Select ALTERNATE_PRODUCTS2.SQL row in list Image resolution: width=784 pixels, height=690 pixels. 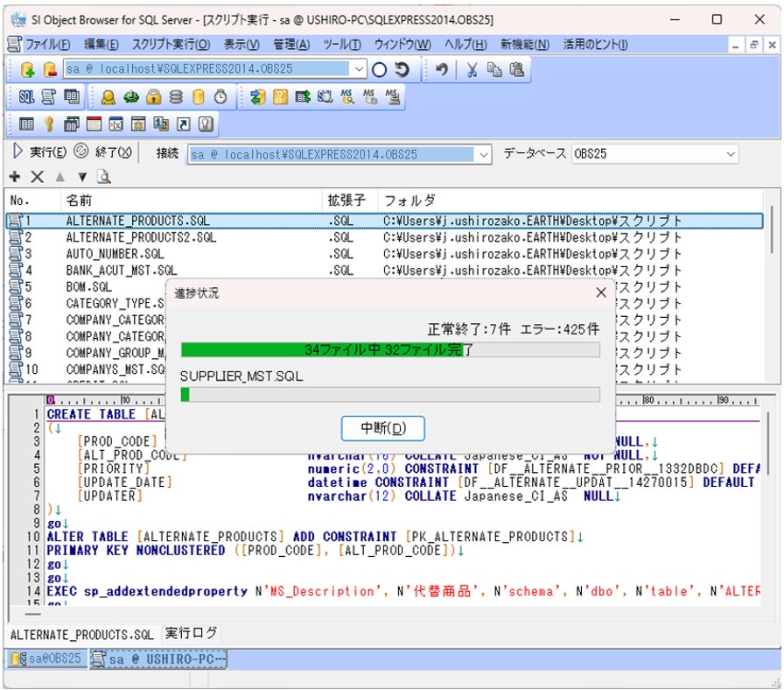pyautogui.click(x=141, y=237)
